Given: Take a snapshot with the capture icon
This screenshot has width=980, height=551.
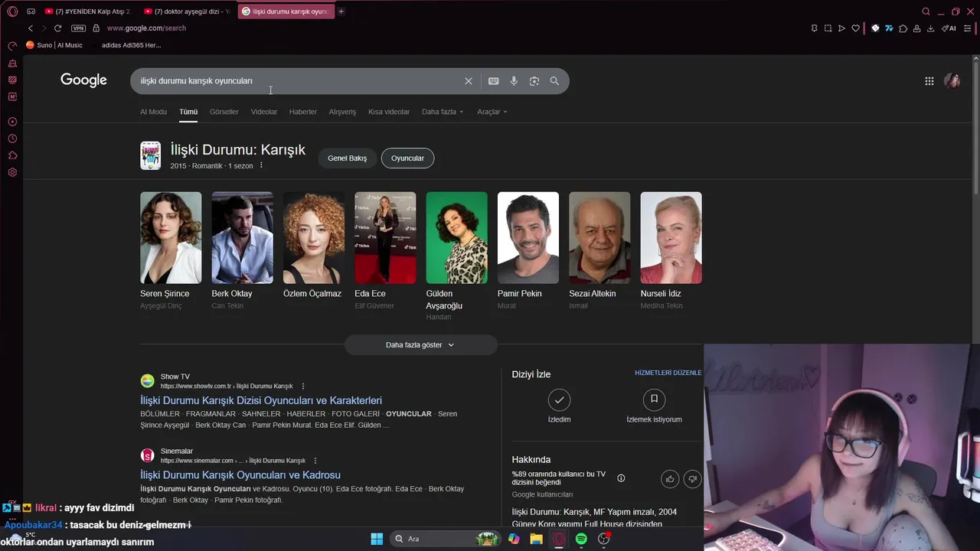Looking at the screenshot, I should (828, 28).
